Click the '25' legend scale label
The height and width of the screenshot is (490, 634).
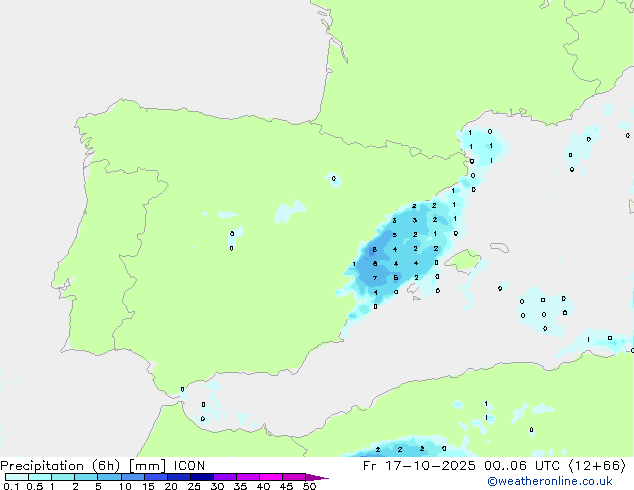pos(194,486)
